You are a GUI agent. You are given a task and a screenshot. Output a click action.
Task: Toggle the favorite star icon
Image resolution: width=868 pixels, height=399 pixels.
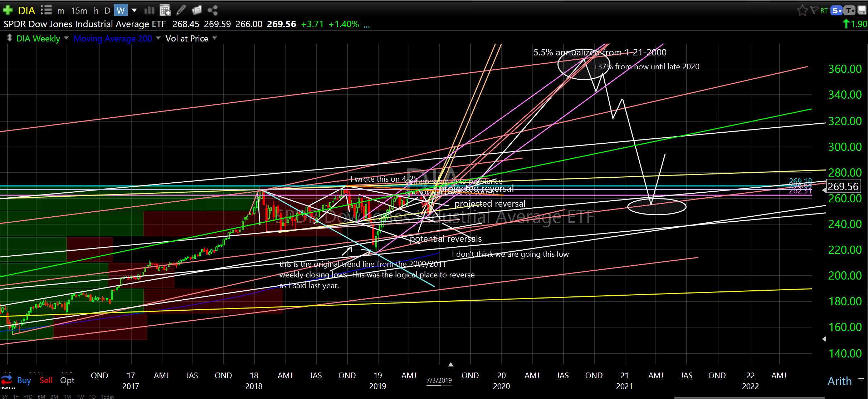coord(802,10)
